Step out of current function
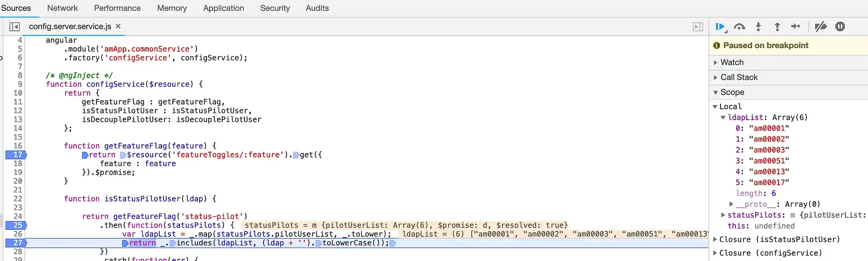 pos(777,27)
